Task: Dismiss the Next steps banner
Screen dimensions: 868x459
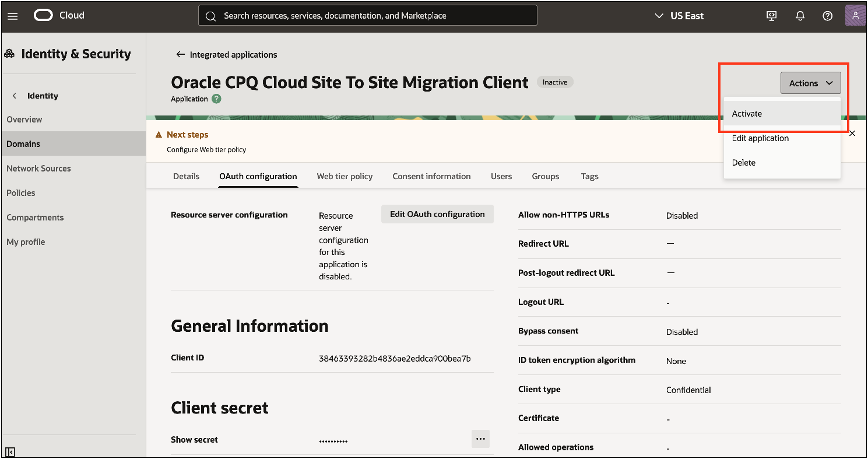Action: pyautogui.click(x=852, y=134)
